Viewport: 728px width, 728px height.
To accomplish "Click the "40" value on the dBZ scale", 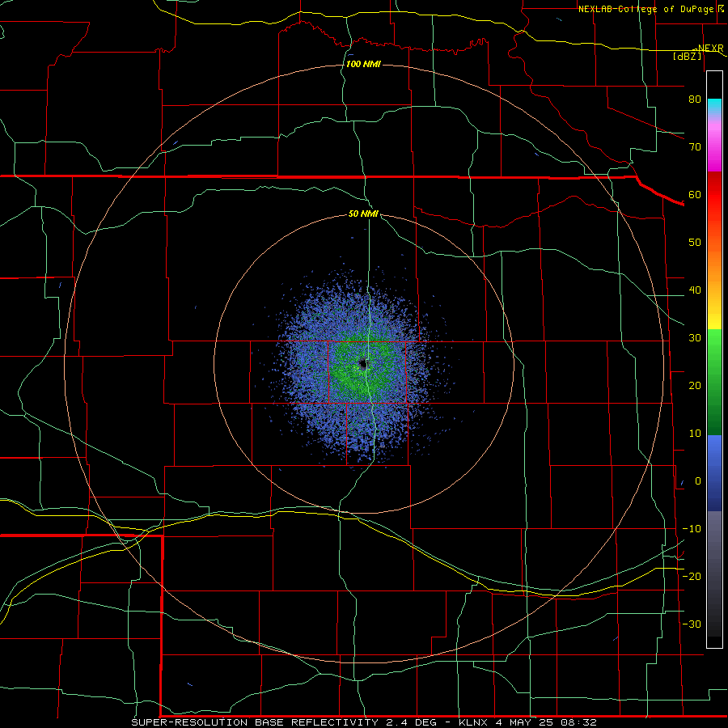I will [x=695, y=290].
